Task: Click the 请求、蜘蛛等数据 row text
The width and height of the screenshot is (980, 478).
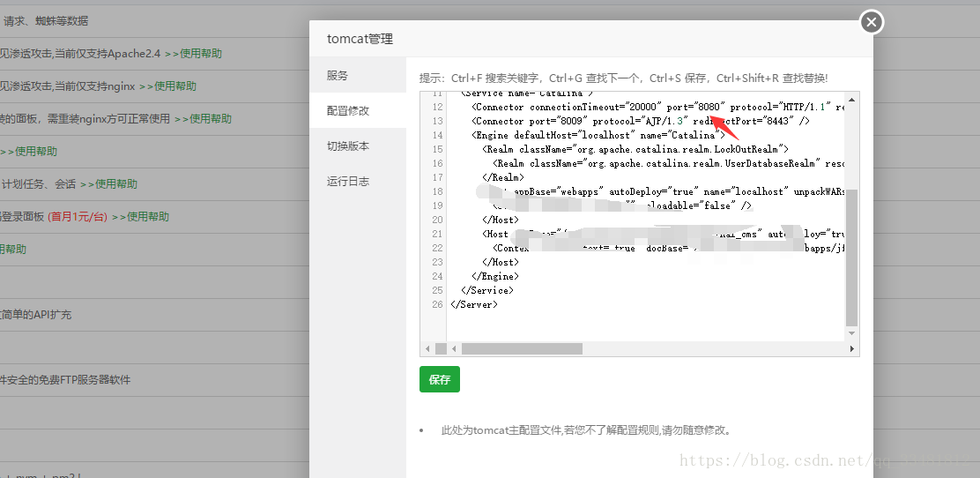Action: coord(46,20)
